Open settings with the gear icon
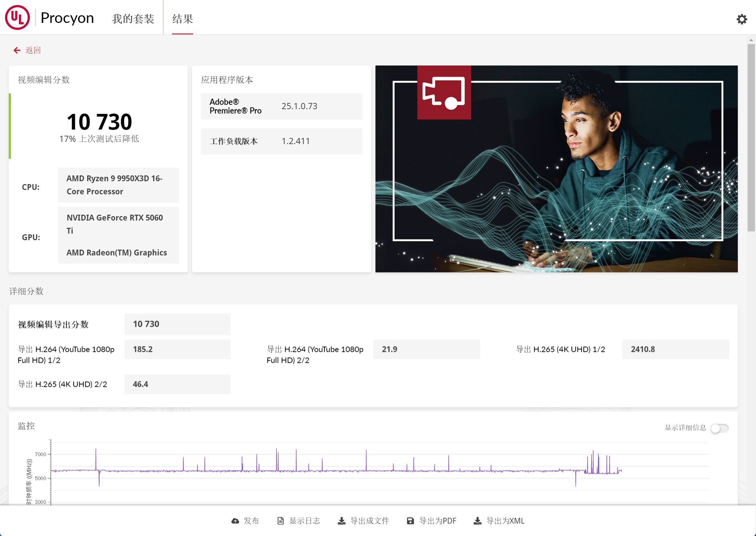This screenshot has height=536, width=756. pos(741,19)
